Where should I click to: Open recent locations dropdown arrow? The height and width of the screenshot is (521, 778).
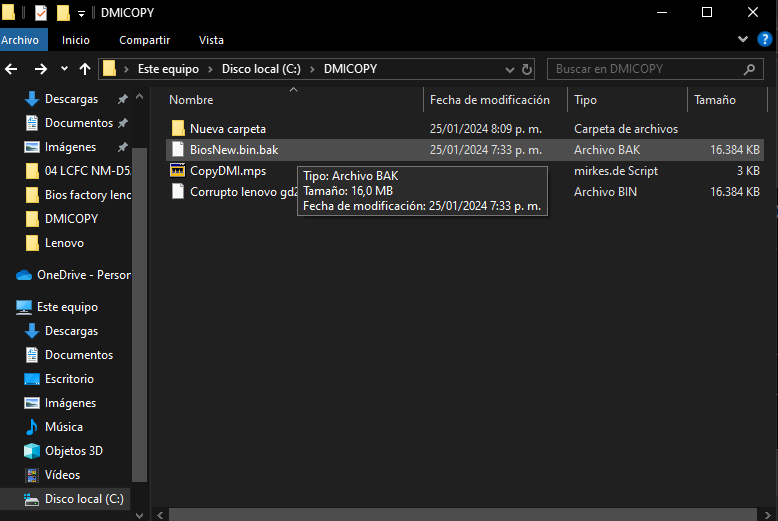click(64, 69)
